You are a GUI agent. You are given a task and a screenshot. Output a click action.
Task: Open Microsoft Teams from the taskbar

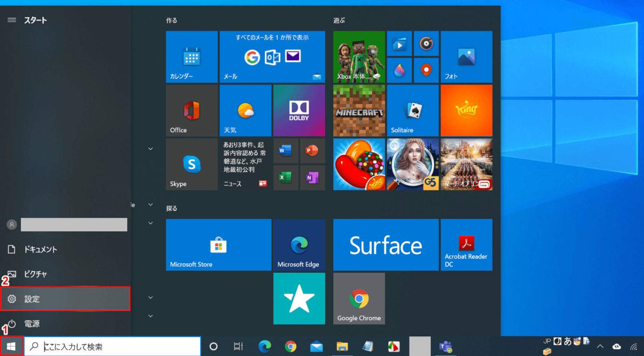[446, 346]
